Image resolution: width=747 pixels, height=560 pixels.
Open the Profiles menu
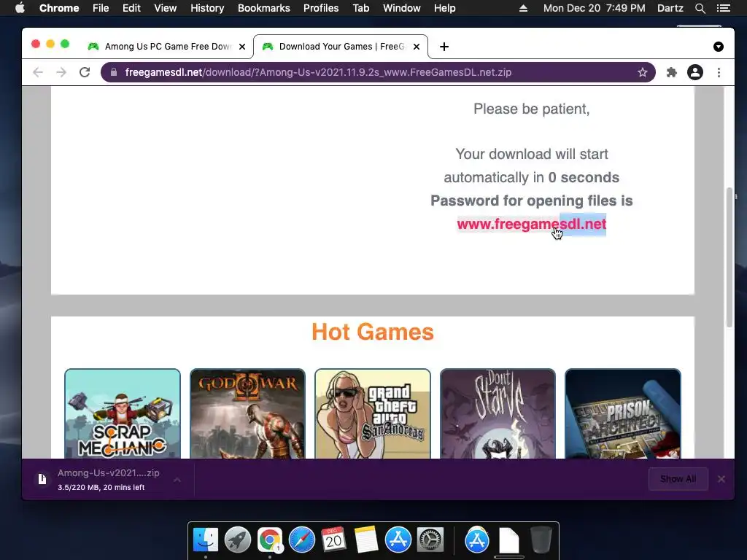[x=321, y=8]
